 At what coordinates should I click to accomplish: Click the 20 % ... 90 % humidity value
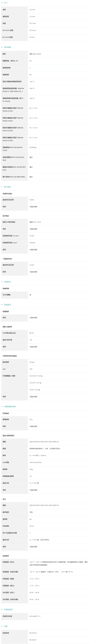click(34, 592)
